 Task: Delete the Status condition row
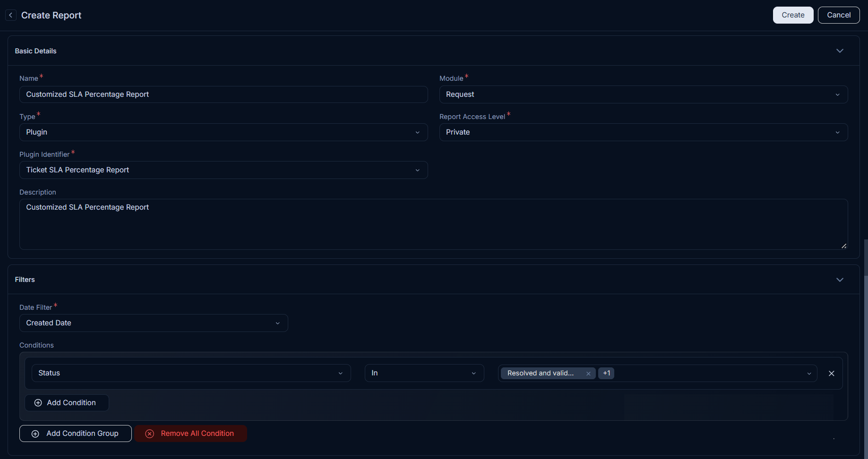832,374
